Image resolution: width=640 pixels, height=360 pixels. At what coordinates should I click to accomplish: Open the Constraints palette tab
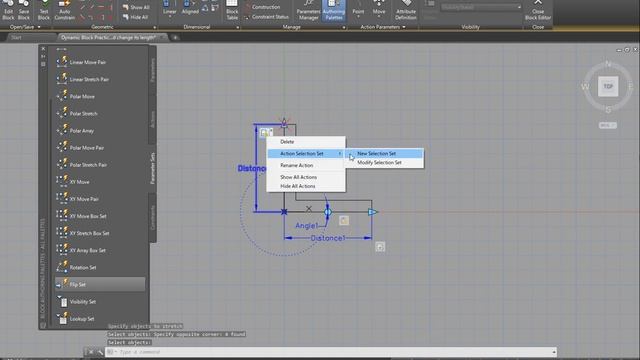(x=153, y=218)
